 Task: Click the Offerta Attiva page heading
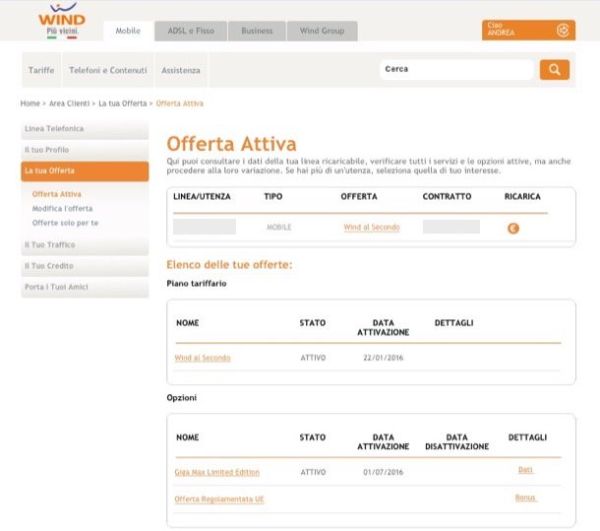[x=232, y=144]
